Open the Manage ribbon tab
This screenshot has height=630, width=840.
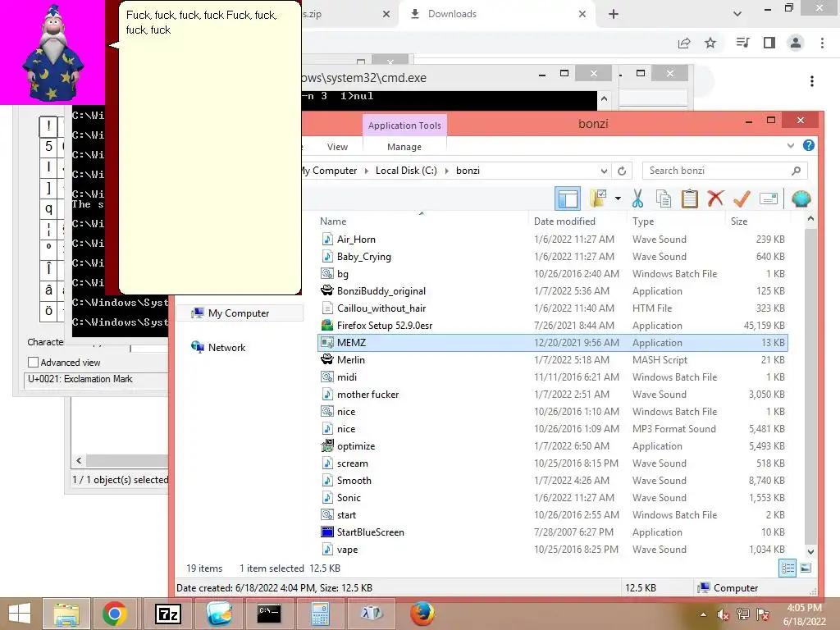[x=404, y=147]
